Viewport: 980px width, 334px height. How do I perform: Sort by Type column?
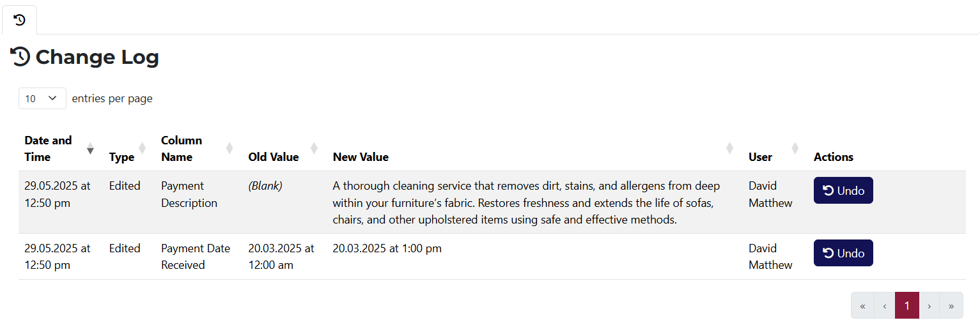click(121, 157)
